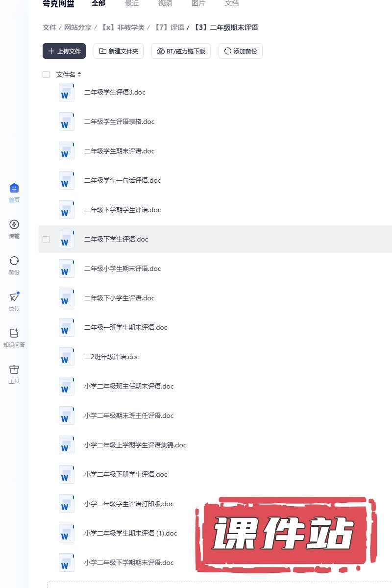Open file 小学二年级上学期学生评语集锦.doc
Viewport: 392px width, 588px height.
(x=135, y=445)
